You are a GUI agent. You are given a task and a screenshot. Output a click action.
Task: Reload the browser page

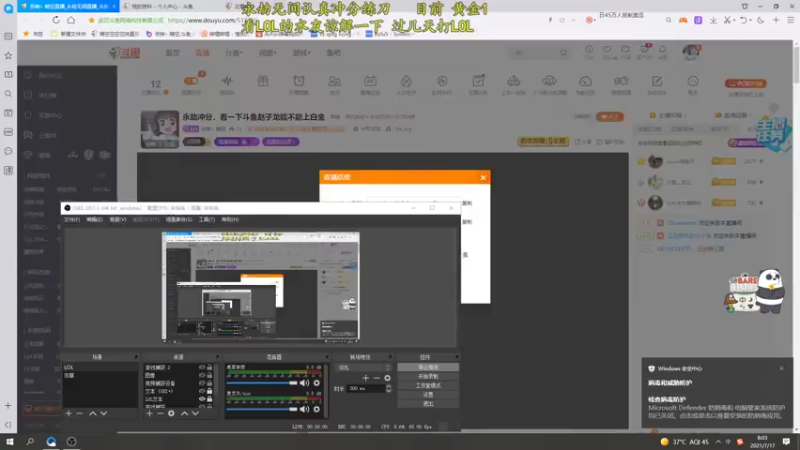[x=56, y=20]
